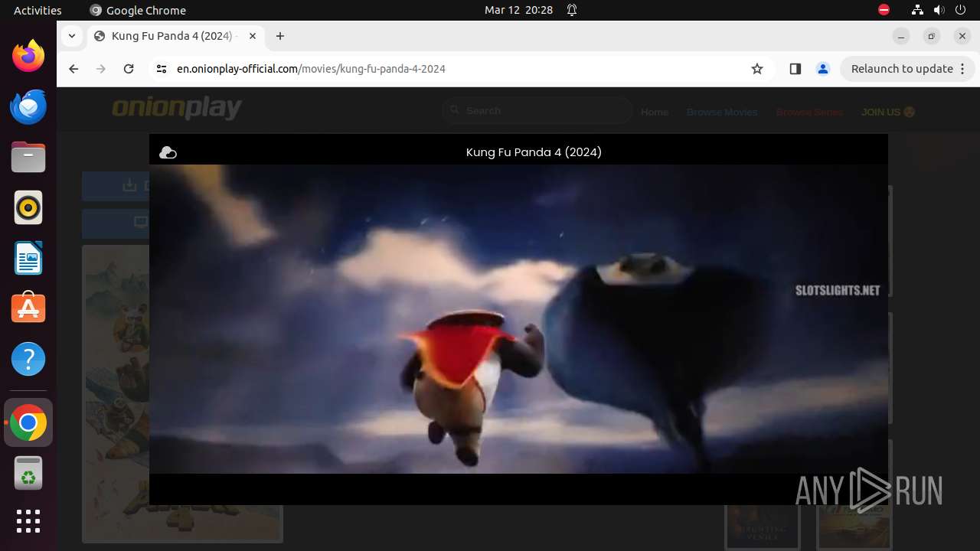Open Chrome side panel
The width and height of the screenshot is (980, 551).
pos(795,69)
